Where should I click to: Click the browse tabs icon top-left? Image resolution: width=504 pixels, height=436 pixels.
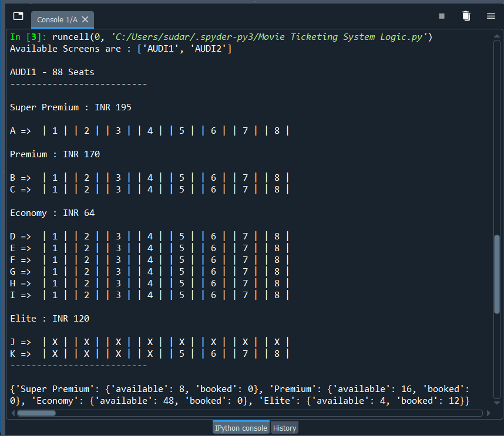click(18, 17)
